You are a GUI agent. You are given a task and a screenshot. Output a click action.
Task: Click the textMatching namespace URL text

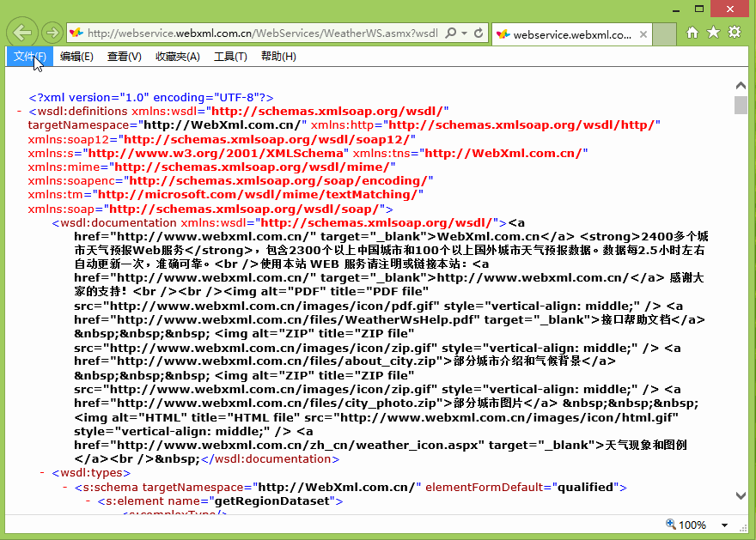coord(258,195)
